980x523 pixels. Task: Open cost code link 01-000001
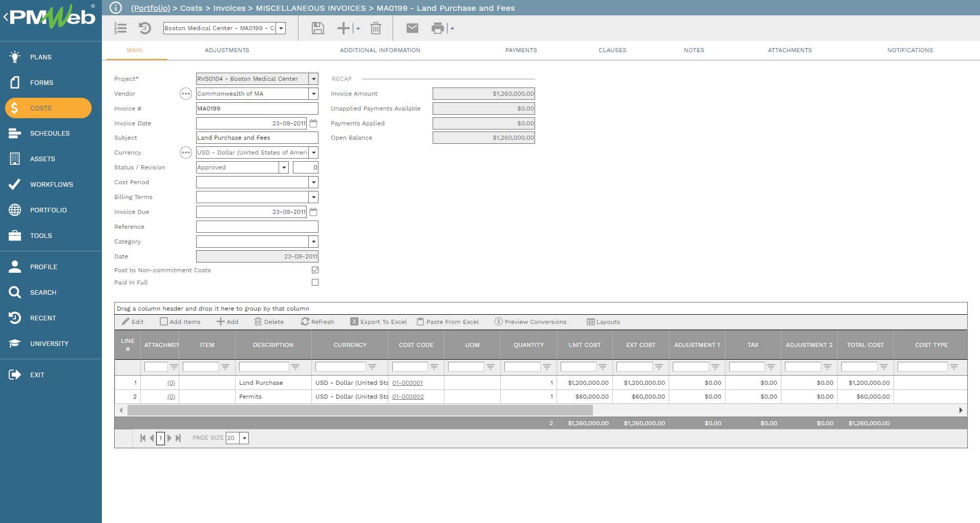point(408,383)
